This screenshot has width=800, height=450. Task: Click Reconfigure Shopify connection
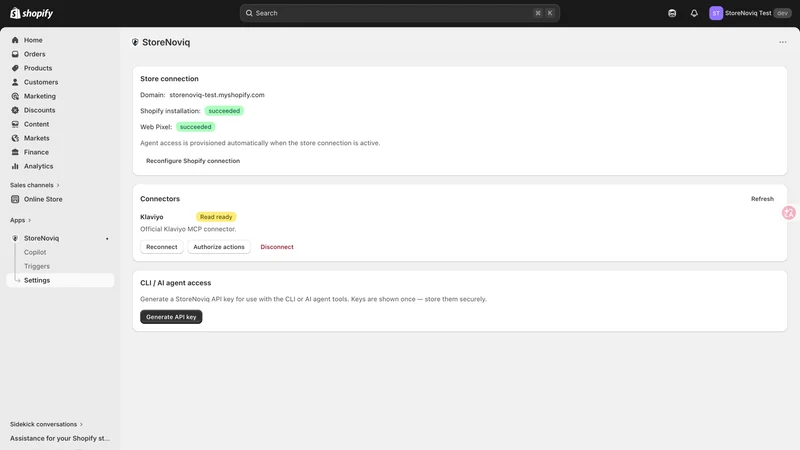[193, 161]
